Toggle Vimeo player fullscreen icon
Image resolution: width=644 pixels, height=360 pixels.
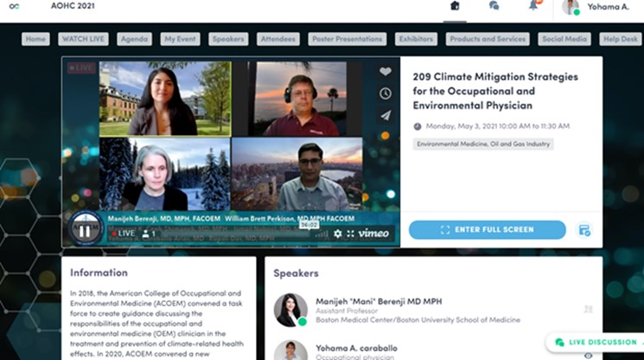point(350,234)
